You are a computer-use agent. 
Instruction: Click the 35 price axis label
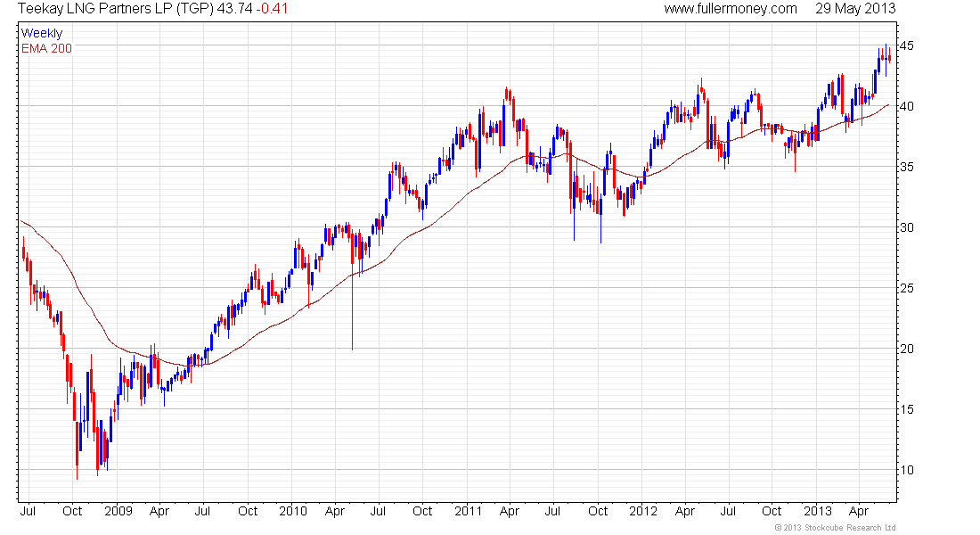tap(906, 167)
